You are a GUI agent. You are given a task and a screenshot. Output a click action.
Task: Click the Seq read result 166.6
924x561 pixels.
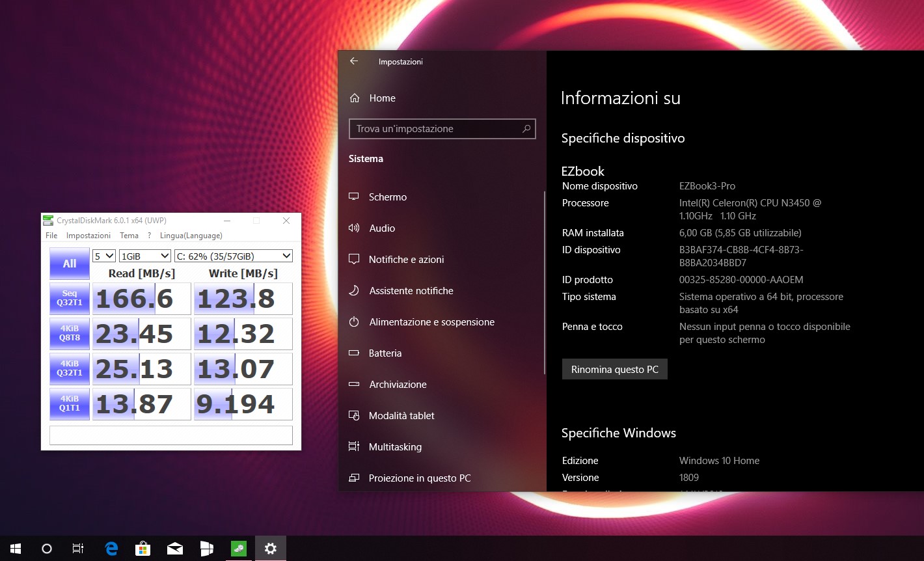(x=142, y=299)
